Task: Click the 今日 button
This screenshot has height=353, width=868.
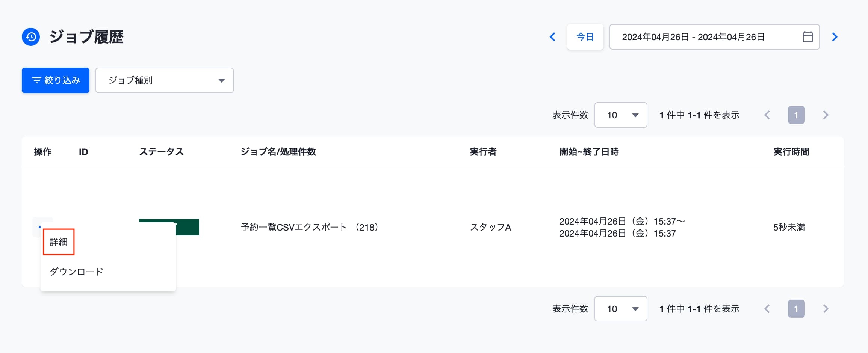Action: coord(585,37)
